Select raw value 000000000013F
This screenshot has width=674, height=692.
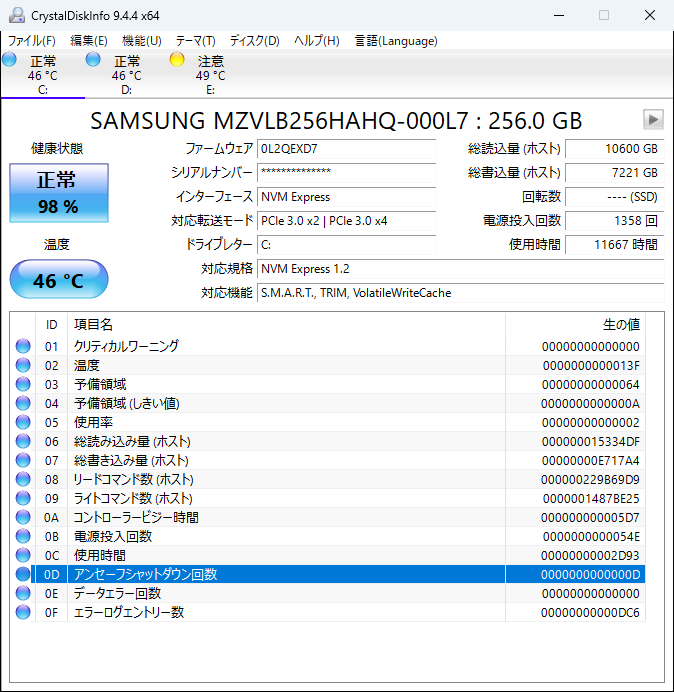point(591,365)
